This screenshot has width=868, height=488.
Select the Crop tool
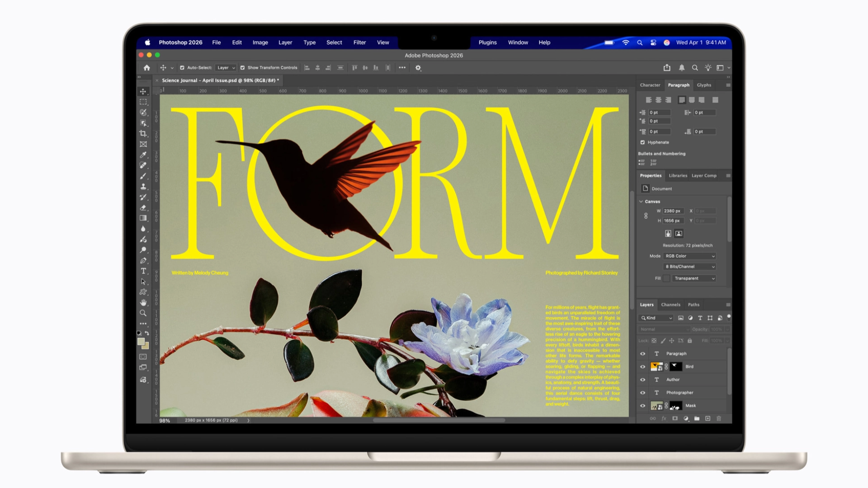tap(143, 134)
